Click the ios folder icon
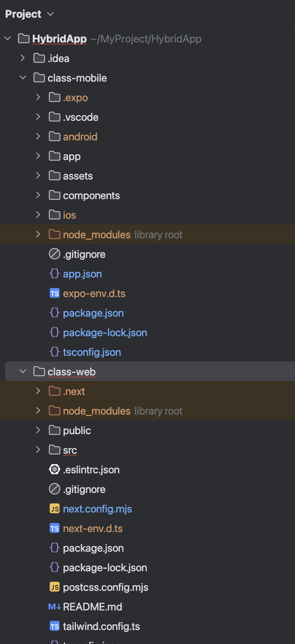This screenshot has width=295, height=644. point(55,215)
